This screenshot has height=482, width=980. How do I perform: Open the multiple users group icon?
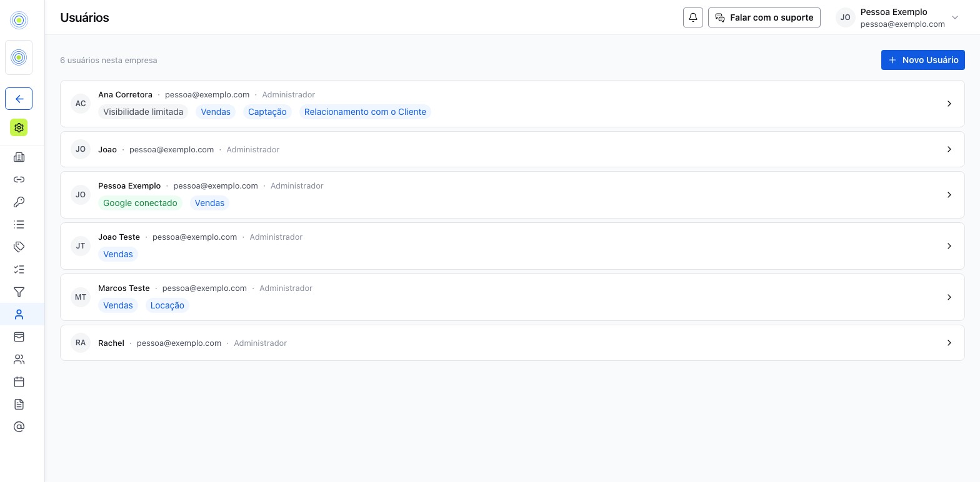19,360
